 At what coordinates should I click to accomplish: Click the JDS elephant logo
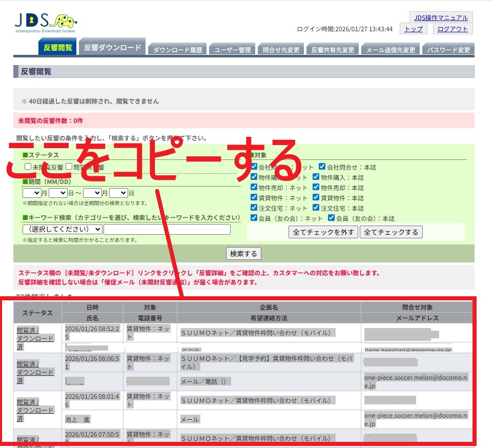[x=45, y=23]
